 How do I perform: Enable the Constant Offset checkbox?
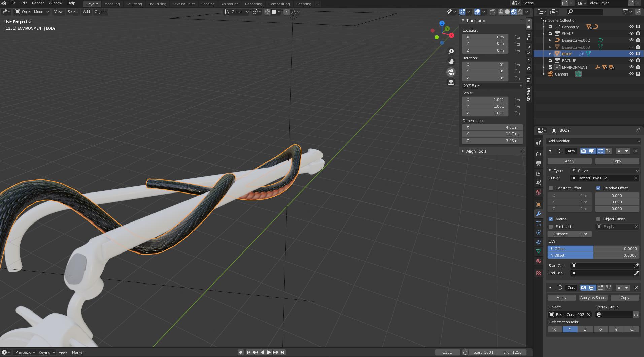click(x=551, y=188)
